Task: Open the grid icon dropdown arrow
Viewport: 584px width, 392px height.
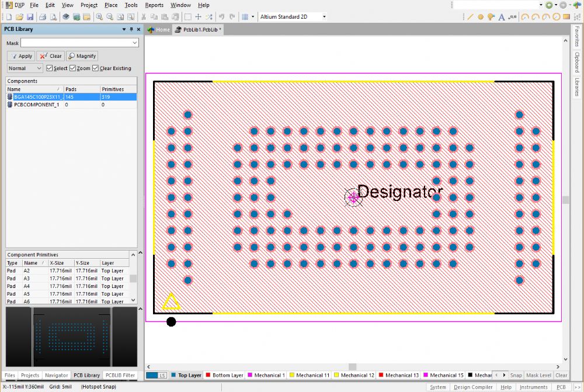Action: click(253, 17)
